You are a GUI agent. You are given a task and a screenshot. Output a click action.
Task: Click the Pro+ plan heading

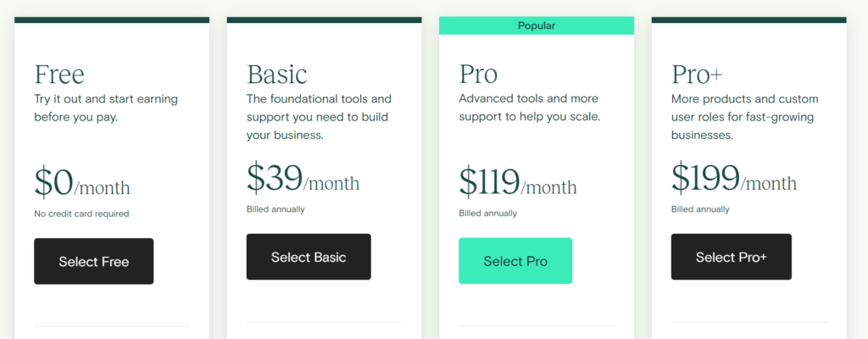[697, 75]
